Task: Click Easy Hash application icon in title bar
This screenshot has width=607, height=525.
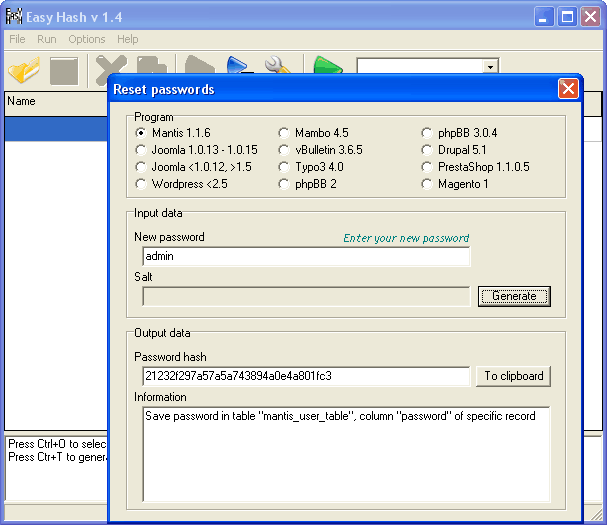Action: (x=14, y=17)
